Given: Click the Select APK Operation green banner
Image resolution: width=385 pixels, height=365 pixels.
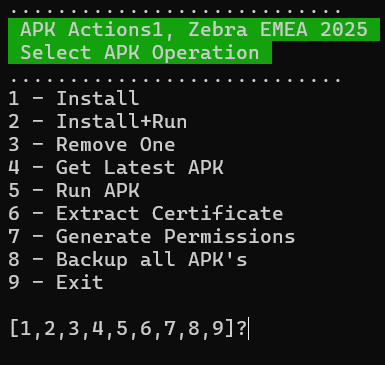Looking at the screenshot, I should [x=140, y=53].
